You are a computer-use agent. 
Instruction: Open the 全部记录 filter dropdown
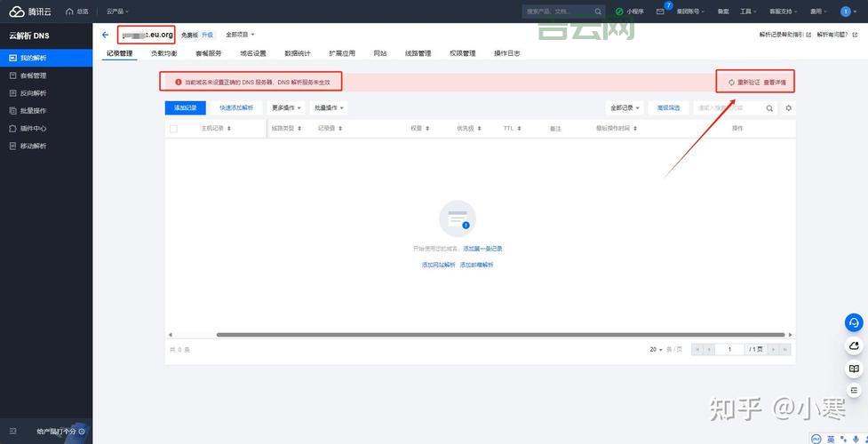(x=625, y=108)
